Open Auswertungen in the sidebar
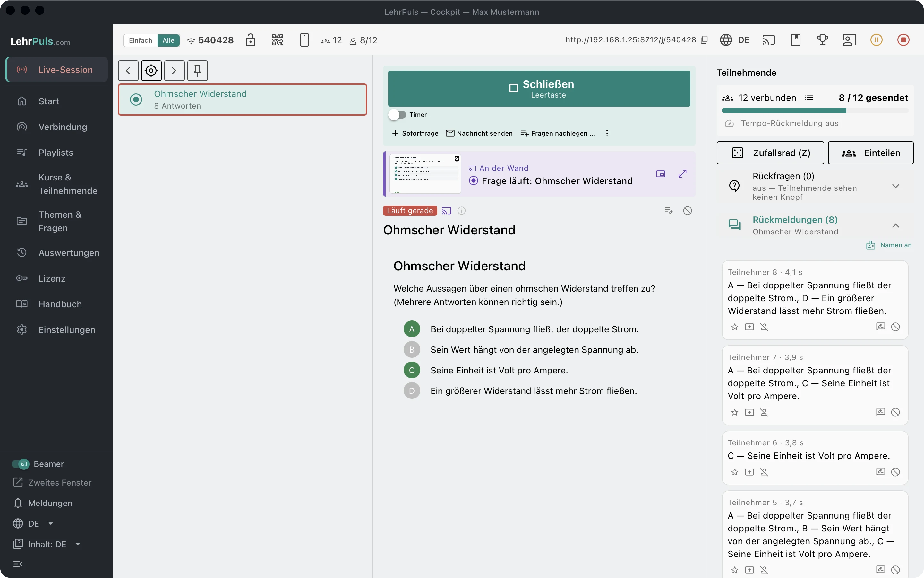924x578 pixels. (56, 253)
